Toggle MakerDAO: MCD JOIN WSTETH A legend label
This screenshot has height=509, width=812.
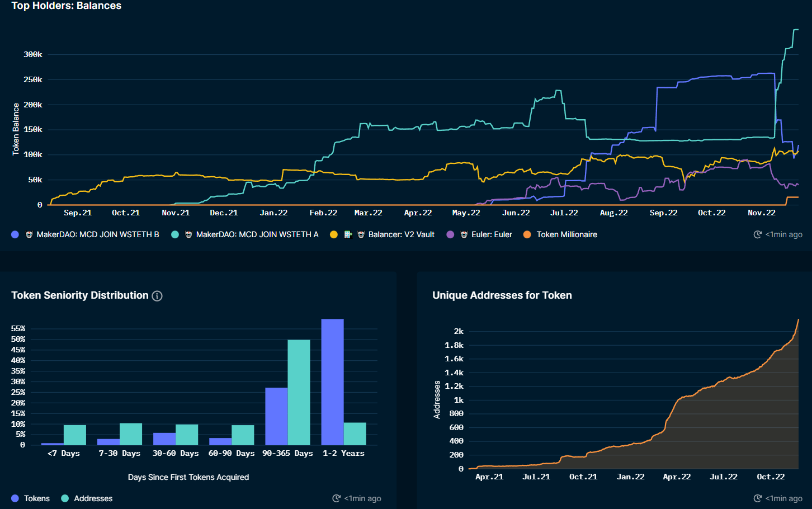click(x=257, y=234)
